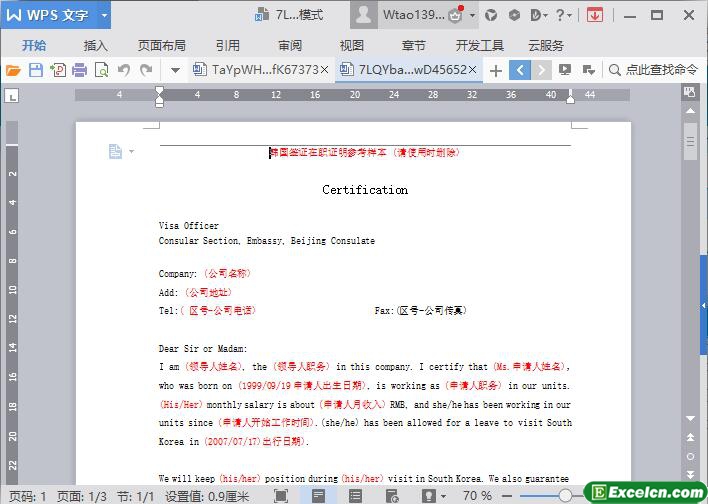Switch to the 视图 ribbon tab
Viewport: 708px width, 504px height.
coord(352,46)
